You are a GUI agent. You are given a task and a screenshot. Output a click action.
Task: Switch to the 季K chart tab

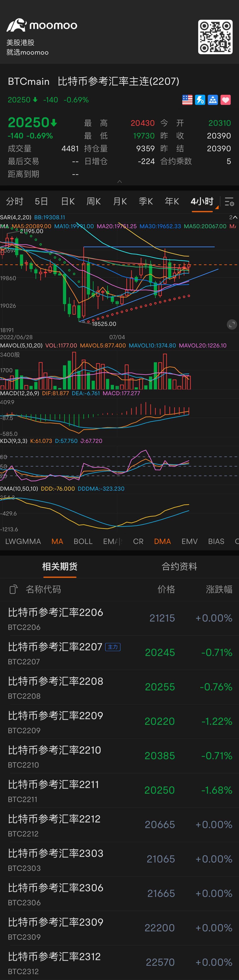(x=146, y=201)
